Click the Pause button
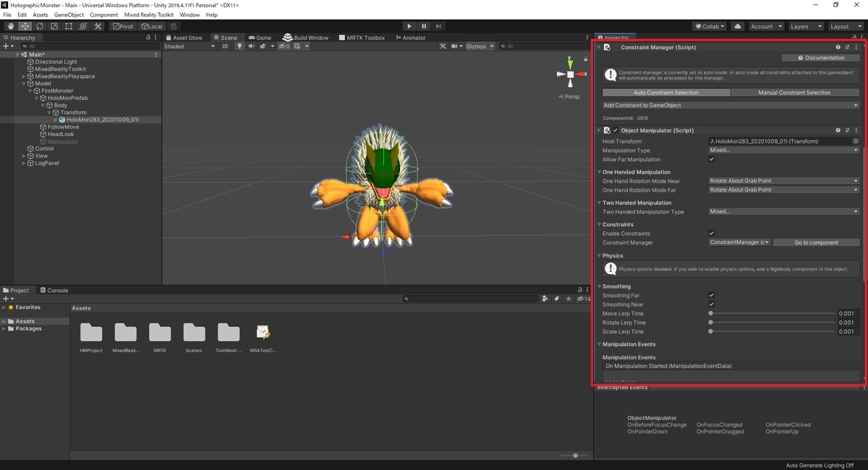The height and width of the screenshot is (470, 868). tap(424, 26)
